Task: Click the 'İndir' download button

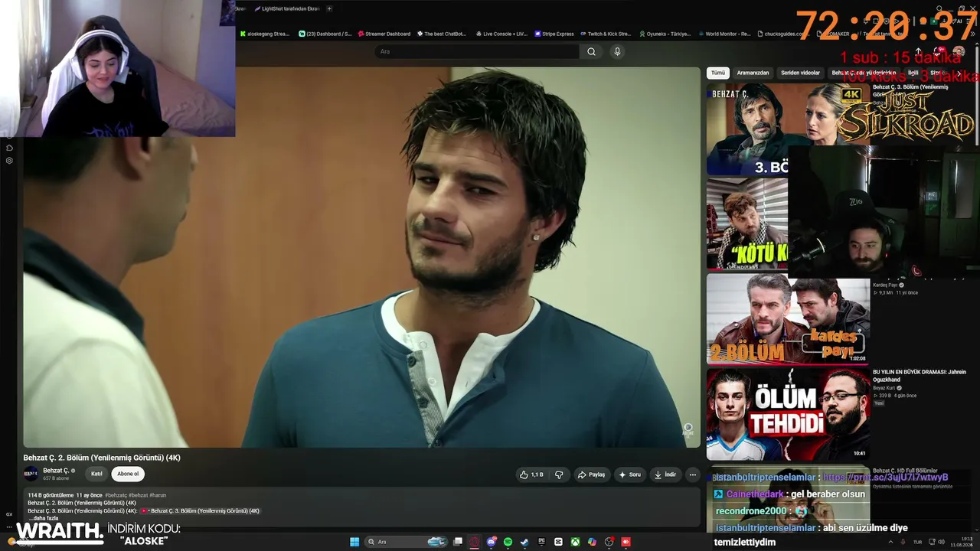Action: click(x=666, y=474)
